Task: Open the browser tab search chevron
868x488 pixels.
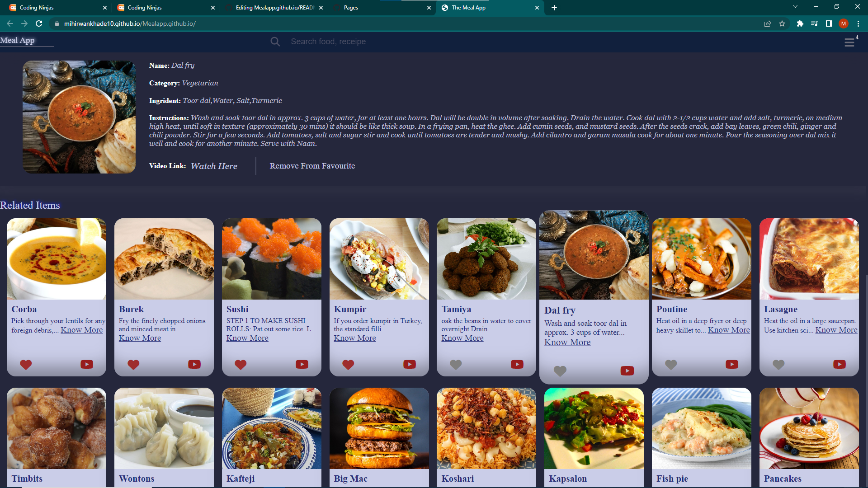Action: coord(795,7)
